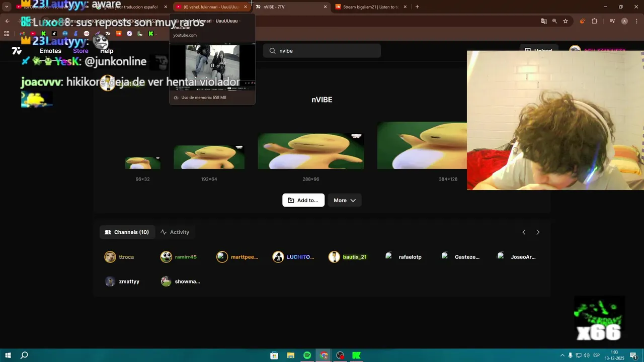Open channel ramirr45
Image resolution: width=644 pixels, height=362 pixels.
tap(179, 257)
